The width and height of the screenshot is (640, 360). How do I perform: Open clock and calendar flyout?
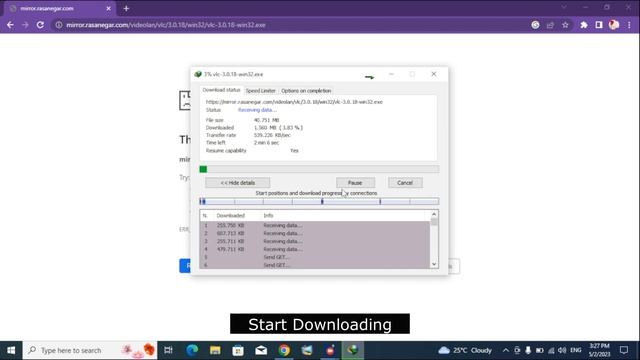coord(599,350)
